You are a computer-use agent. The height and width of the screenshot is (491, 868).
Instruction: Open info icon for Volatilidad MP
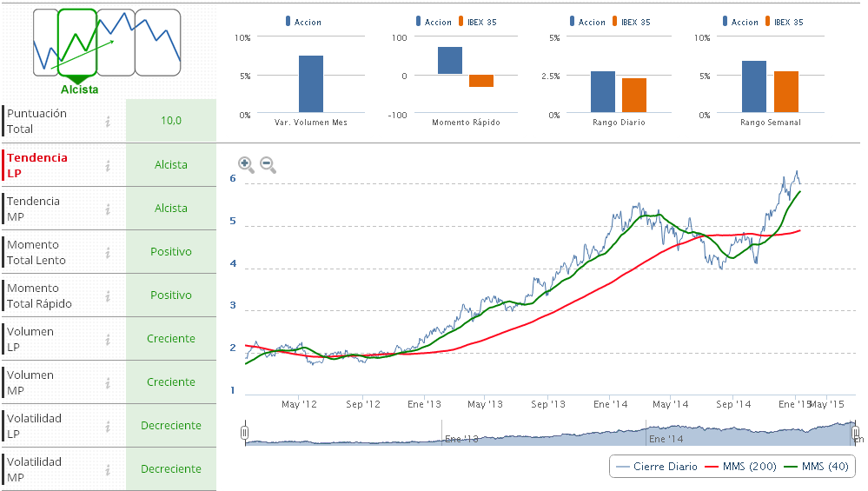click(108, 469)
